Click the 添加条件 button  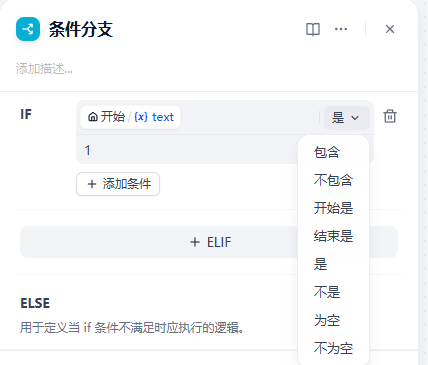(118, 184)
